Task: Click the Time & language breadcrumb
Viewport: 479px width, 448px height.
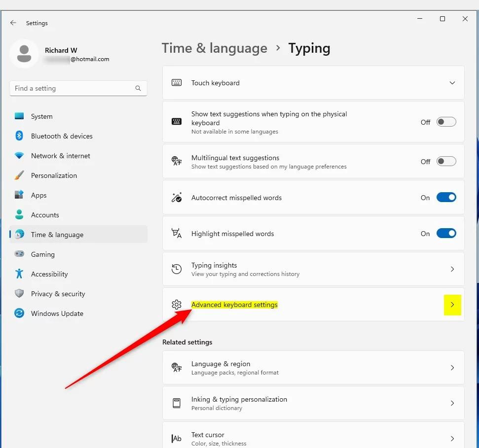Action: pos(214,48)
